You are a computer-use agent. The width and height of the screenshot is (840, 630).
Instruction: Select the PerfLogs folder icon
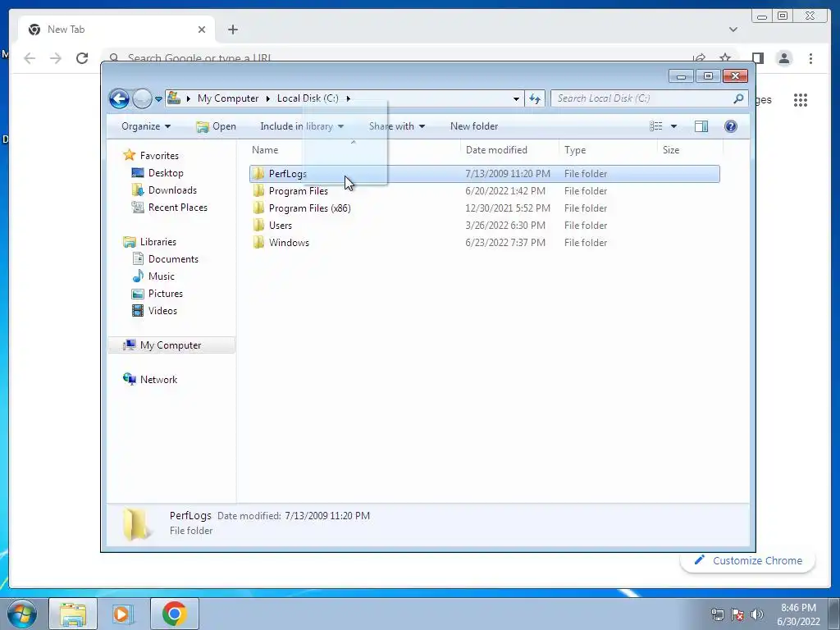(x=258, y=174)
